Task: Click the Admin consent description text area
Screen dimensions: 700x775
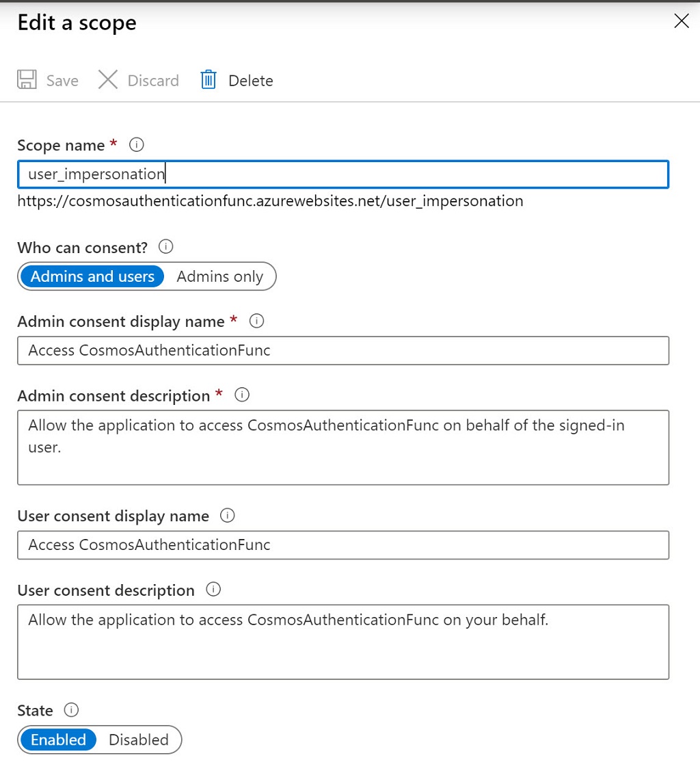Action: click(342, 447)
